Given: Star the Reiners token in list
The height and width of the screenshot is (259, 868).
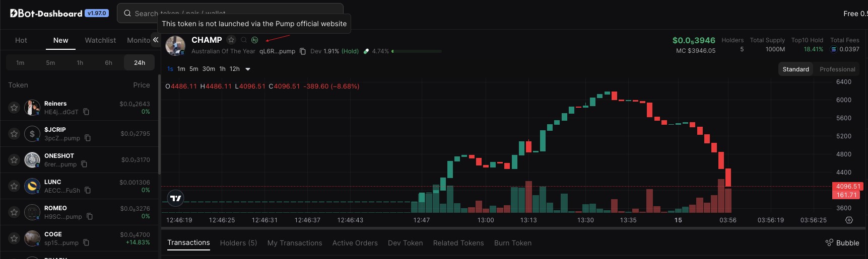Looking at the screenshot, I should pyautogui.click(x=14, y=108).
